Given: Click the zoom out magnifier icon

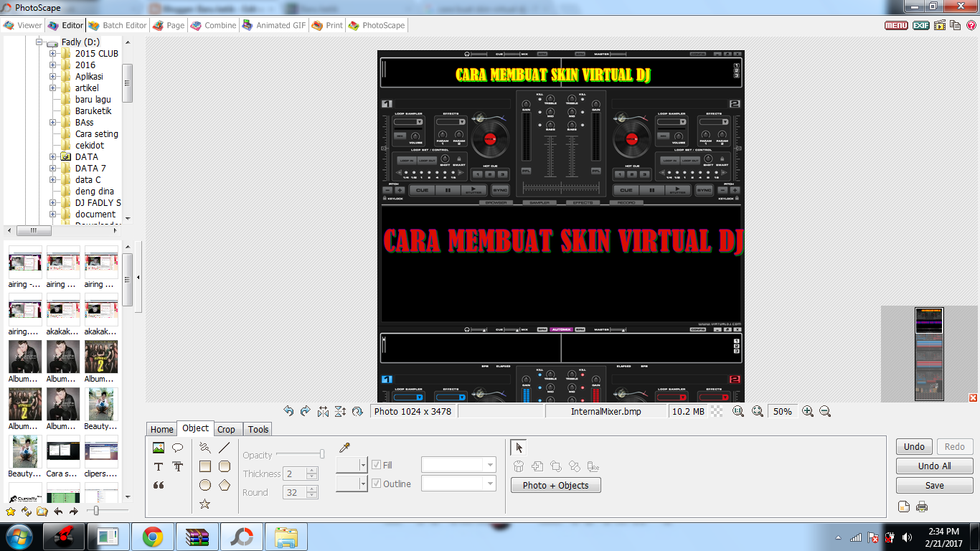Looking at the screenshot, I should (825, 411).
